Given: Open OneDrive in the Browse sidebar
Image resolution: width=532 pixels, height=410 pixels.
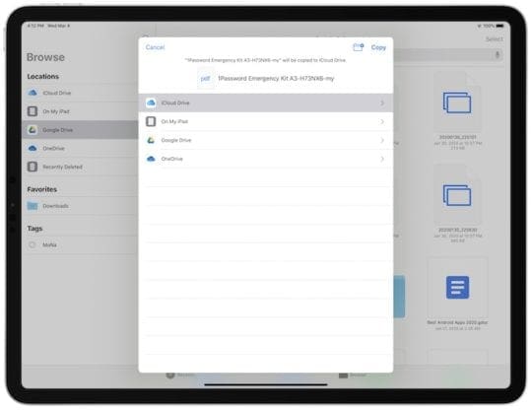Looking at the screenshot, I should pos(80,148).
